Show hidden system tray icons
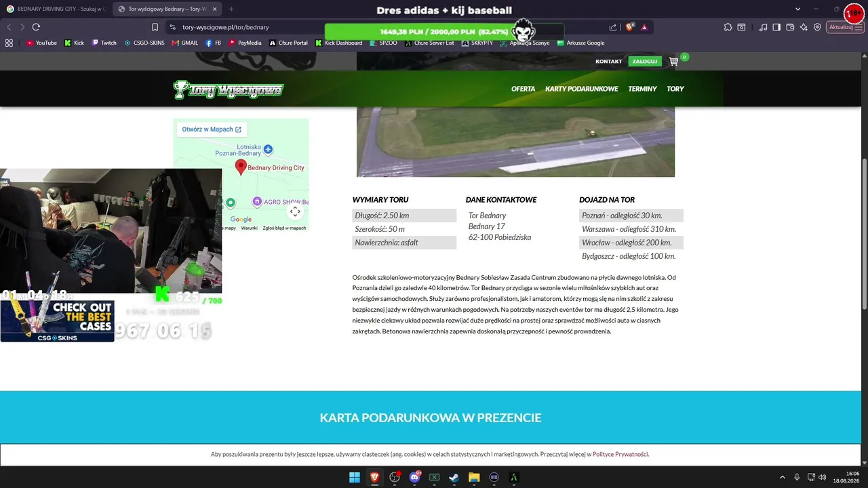The height and width of the screenshot is (488, 868). [782, 477]
